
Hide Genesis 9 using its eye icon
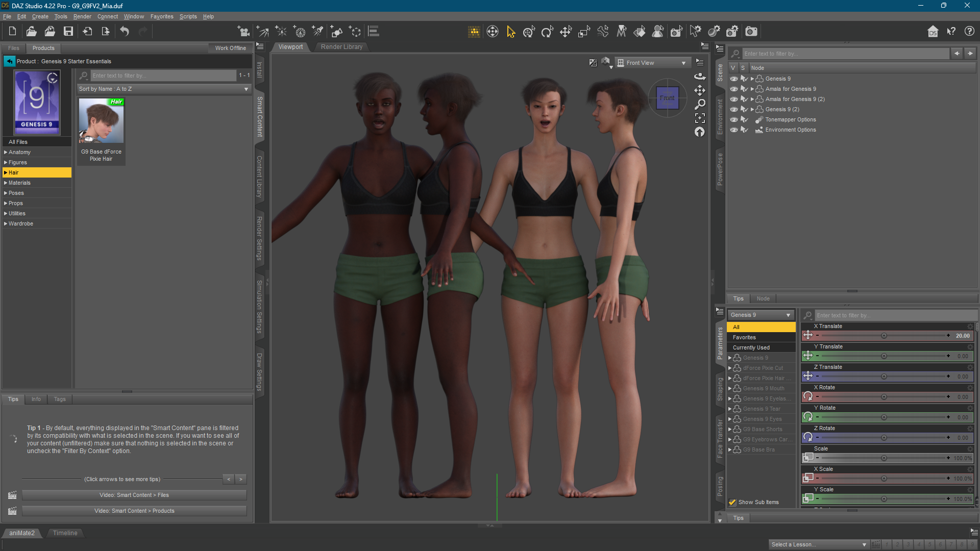pyautogui.click(x=734, y=79)
